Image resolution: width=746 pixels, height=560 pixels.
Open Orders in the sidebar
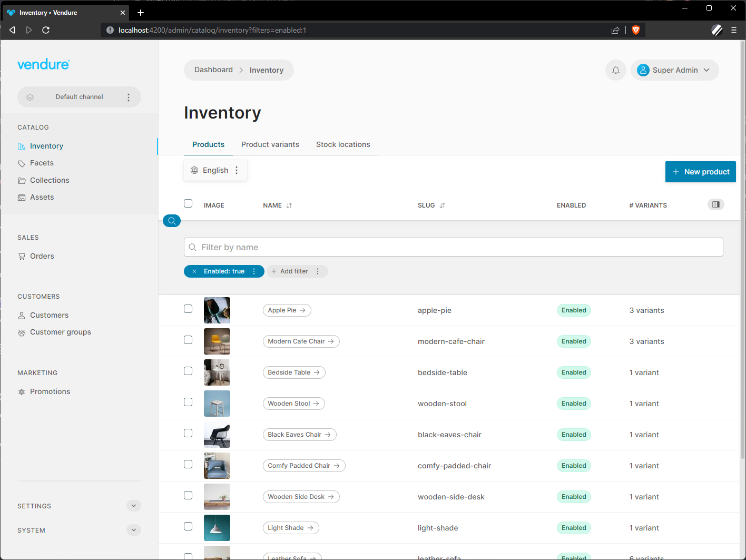42,256
